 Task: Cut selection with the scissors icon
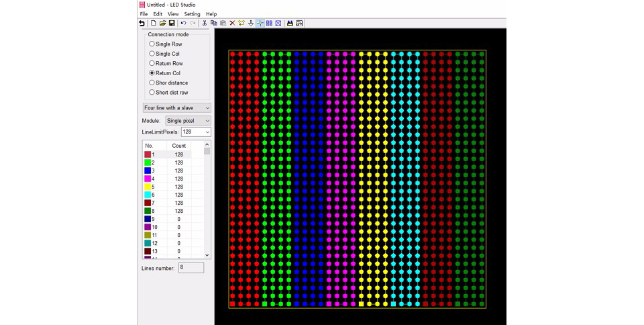point(205,24)
